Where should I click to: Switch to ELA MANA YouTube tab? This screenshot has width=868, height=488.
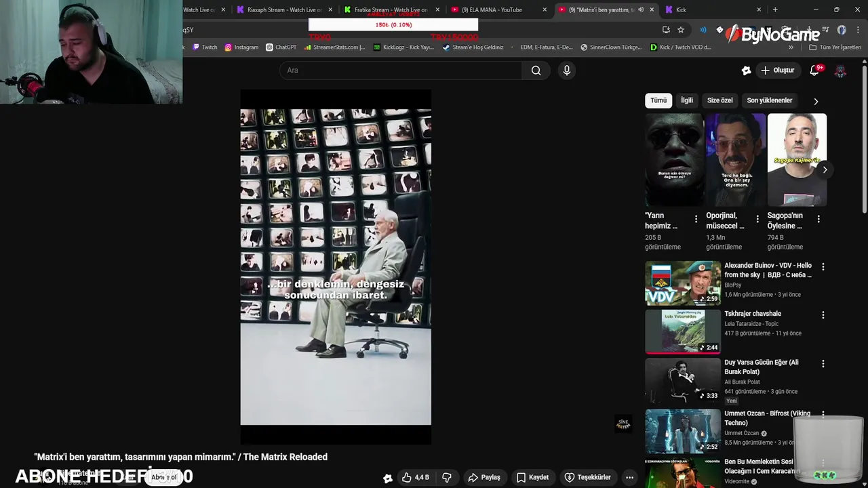coord(499,9)
